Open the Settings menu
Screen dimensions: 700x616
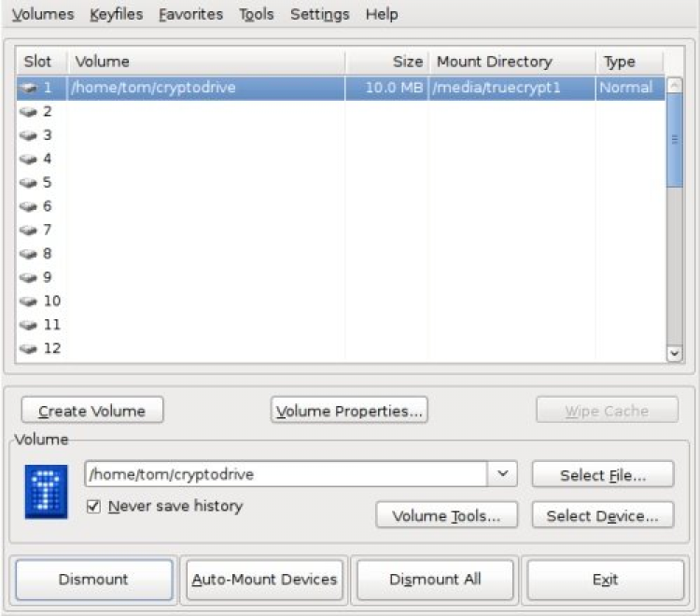pyautogui.click(x=319, y=14)
